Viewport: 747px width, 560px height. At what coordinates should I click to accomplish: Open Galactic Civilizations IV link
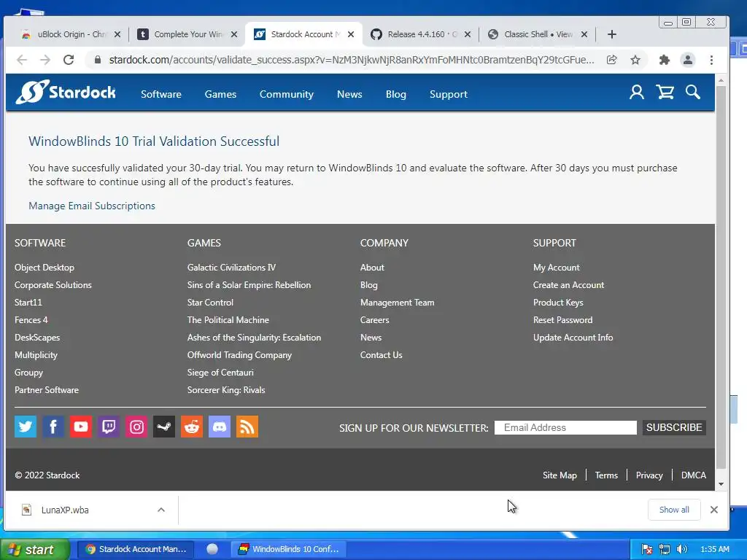point(231,267)
